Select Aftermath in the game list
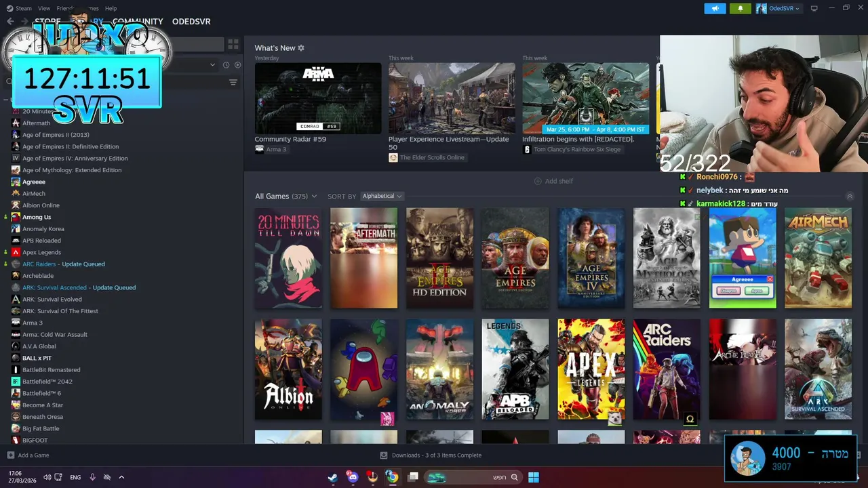This screenshot has height=488, width=868. [37, 123]
